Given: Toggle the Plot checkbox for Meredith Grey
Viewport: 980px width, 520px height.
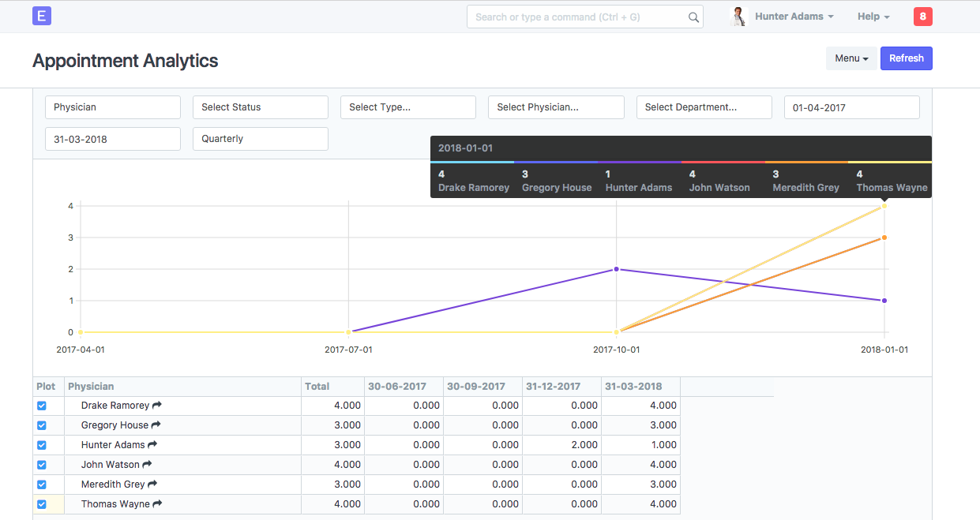Looking at the screenshot, I should click(x=41, y=484).
